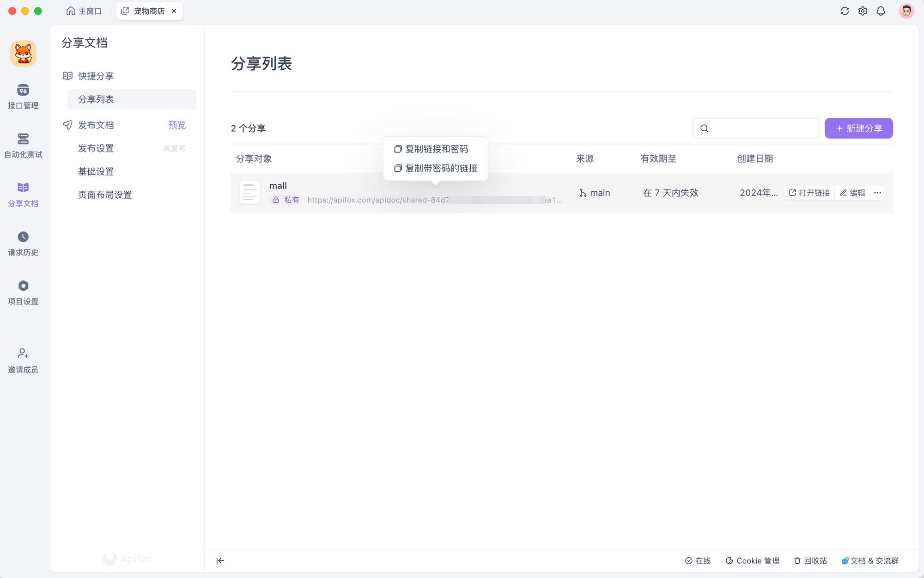Choose 复制链接和密码 from the popup

pos(432,149)
